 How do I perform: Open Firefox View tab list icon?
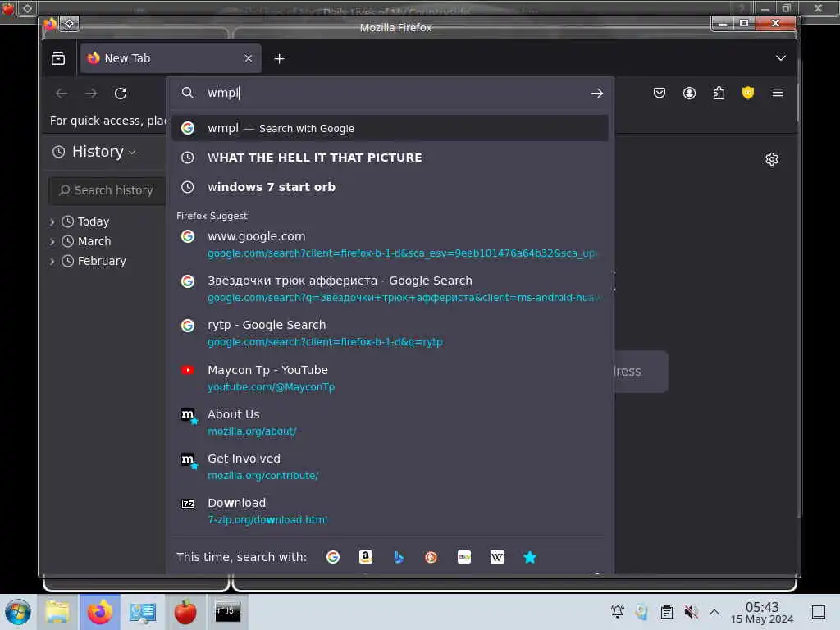tap(58, 58)
